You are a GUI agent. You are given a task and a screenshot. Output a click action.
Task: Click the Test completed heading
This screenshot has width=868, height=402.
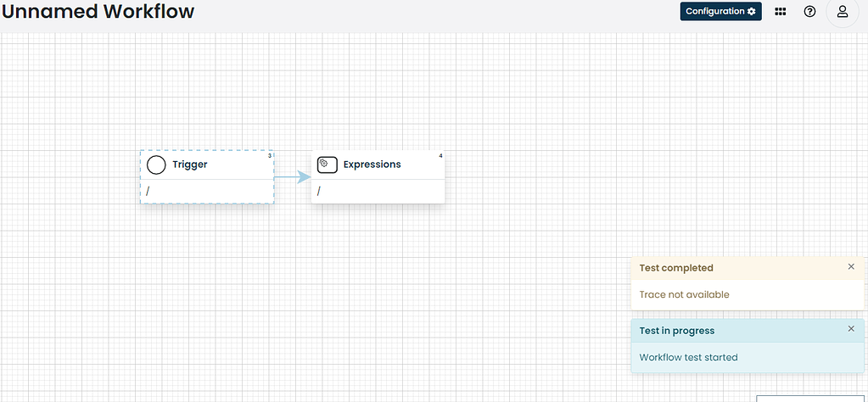point(676,268)
